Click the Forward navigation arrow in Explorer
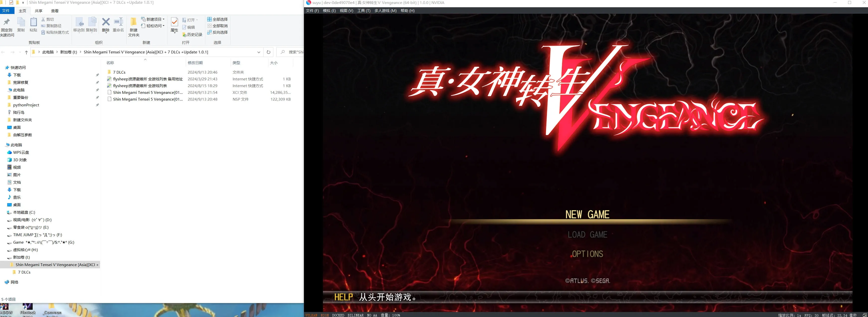Image resolution: width=868 pixels, height=317 pixels. (x=13, y=52)
